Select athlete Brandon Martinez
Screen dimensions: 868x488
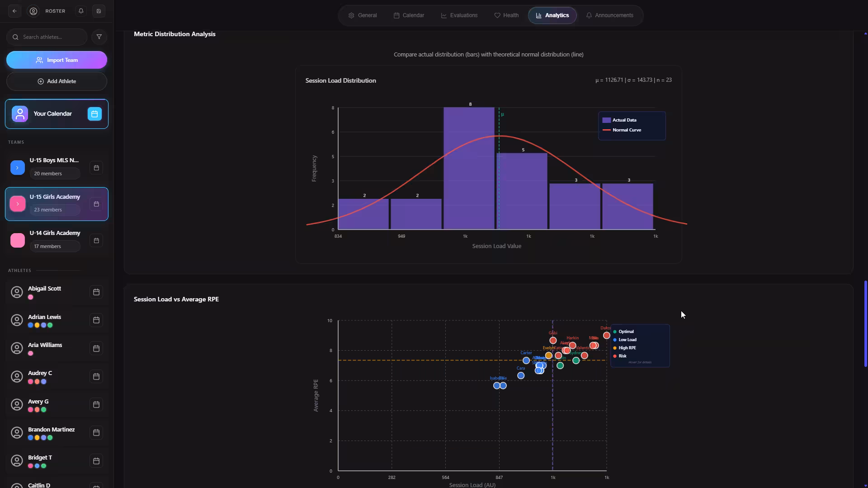coord(57,433)
